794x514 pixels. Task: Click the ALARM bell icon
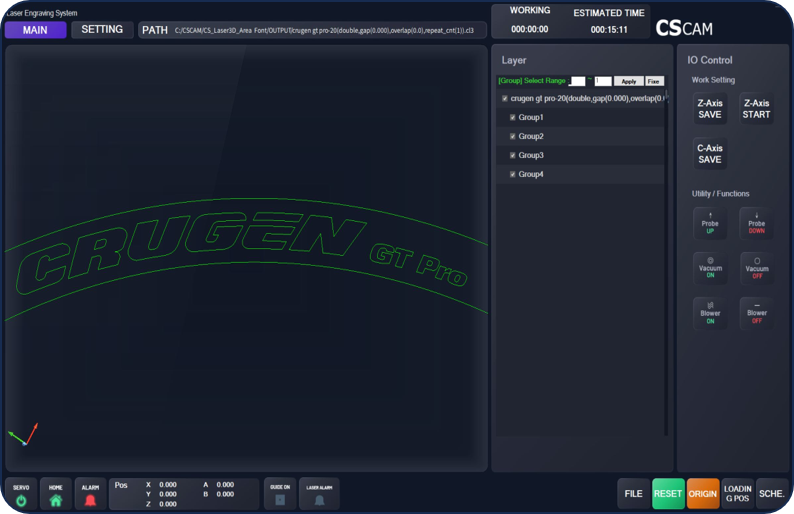click(90, 501)
